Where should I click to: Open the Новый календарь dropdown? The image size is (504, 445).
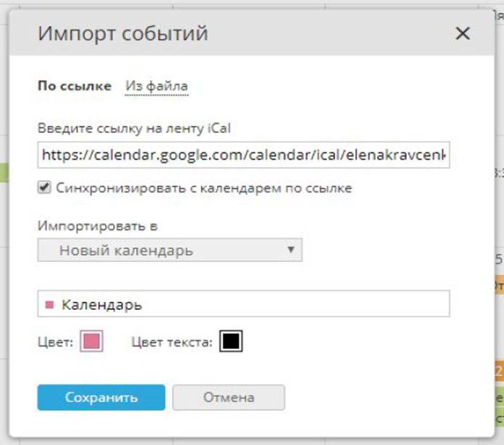coord(169,250)
